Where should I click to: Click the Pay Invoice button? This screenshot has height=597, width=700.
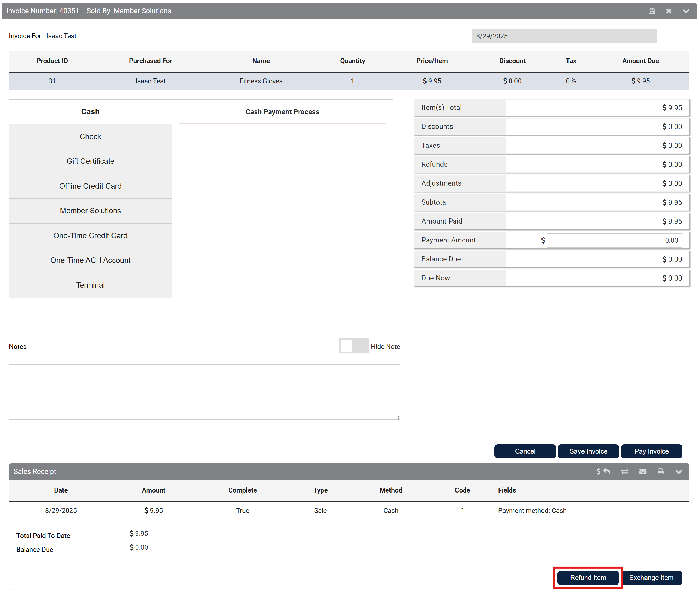pyautogui.click(x=651, y=451)
